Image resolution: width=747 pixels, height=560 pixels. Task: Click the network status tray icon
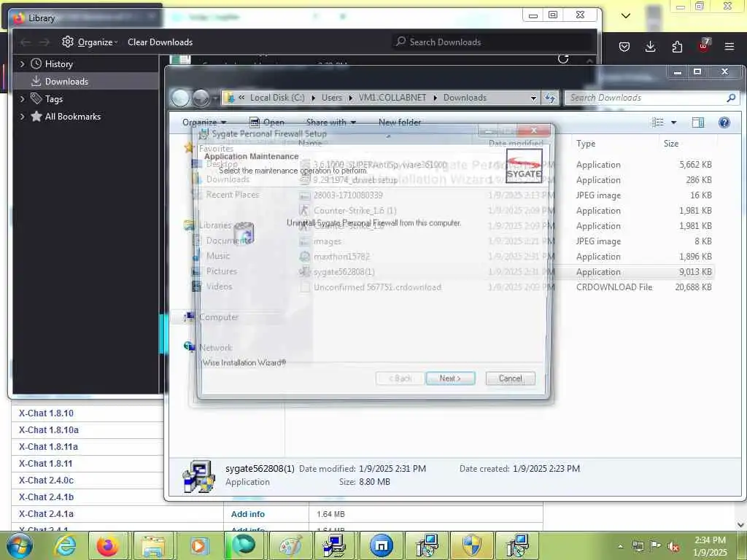[x=638, y=546]
